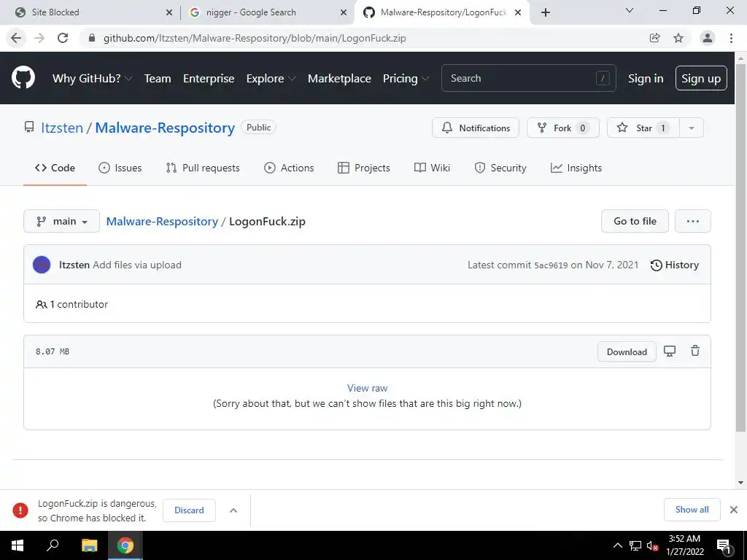Click the network tray icon
The width and height of the screenshot is (747, 560).
pyautogui.click(x=635, y=545)
